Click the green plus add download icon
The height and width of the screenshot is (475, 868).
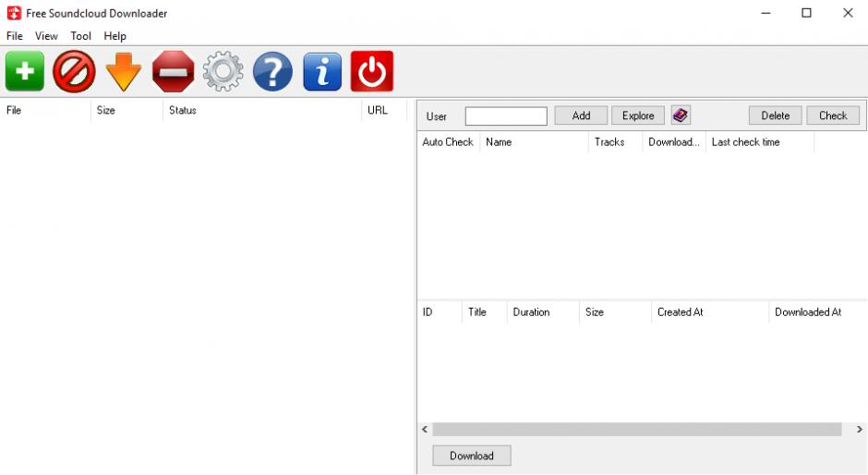(x=24, y=71)
